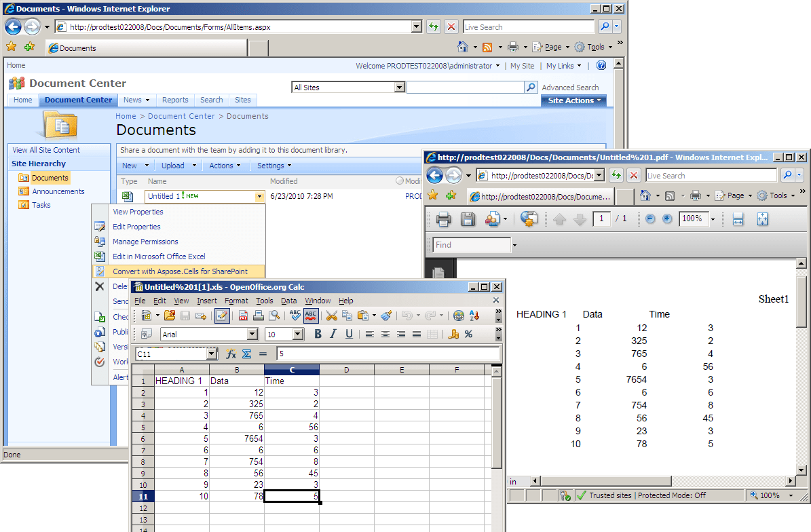The height and width of the screenshot is (532, 811).
Task: Run Spellcheck in Calc toolbar
Action: pyautogui.click(x=295, y=316)
